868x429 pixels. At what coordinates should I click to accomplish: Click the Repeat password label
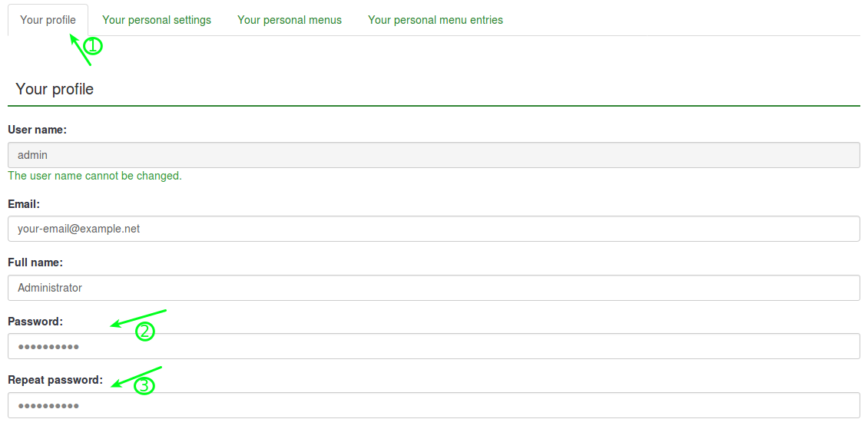pyautogui.click(x=55, y=380)
